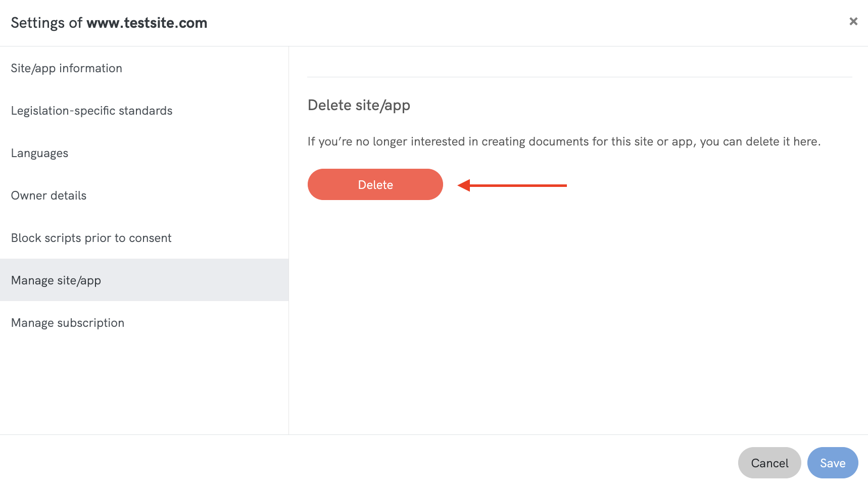The image size is (868, 489).
Task: Select the highlighted Manage site/app item
Action: (56, 280)
